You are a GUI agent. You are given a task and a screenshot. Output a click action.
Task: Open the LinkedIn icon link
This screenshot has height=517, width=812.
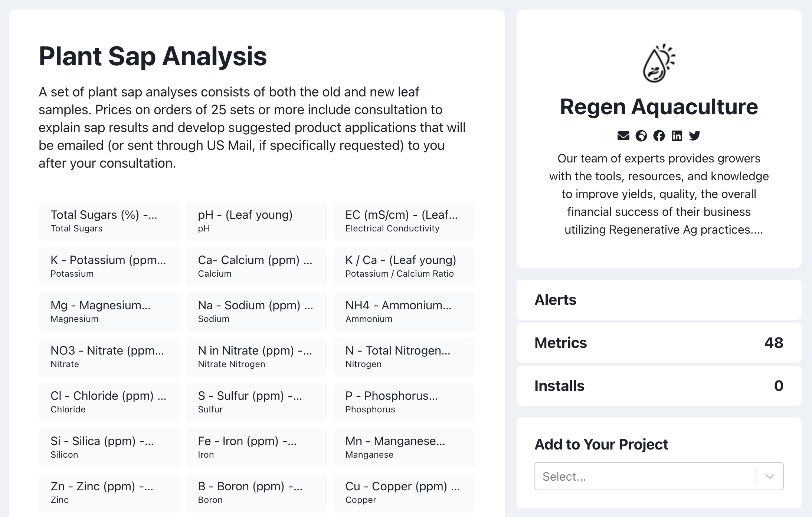(677, 136)
